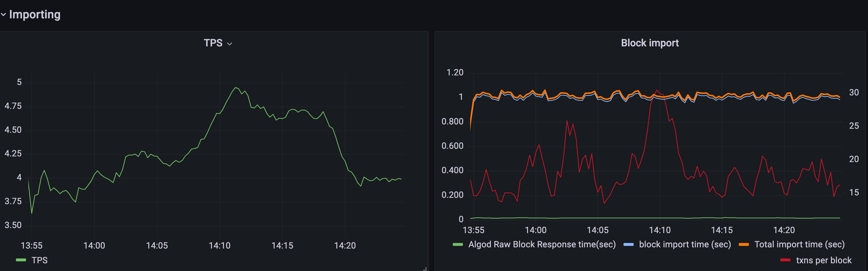Click red txns per block peak near 14:10
This screenshot has height=271, width=868.
click(657, 90)
